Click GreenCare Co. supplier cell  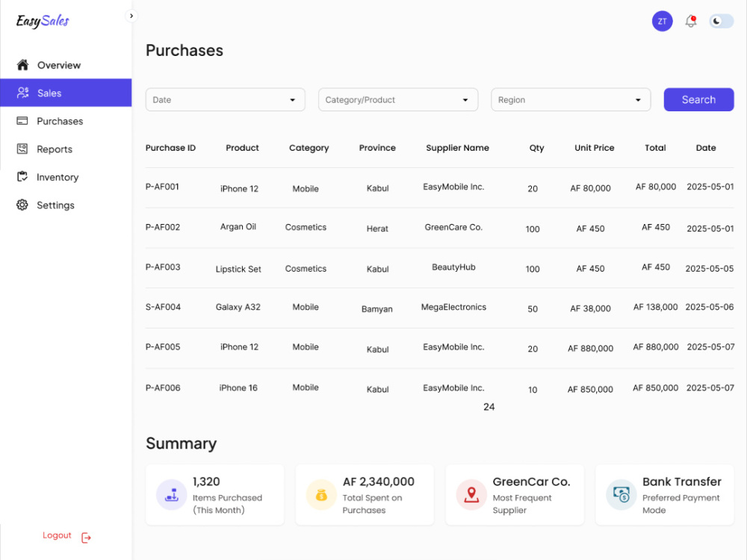coord(453,227)
